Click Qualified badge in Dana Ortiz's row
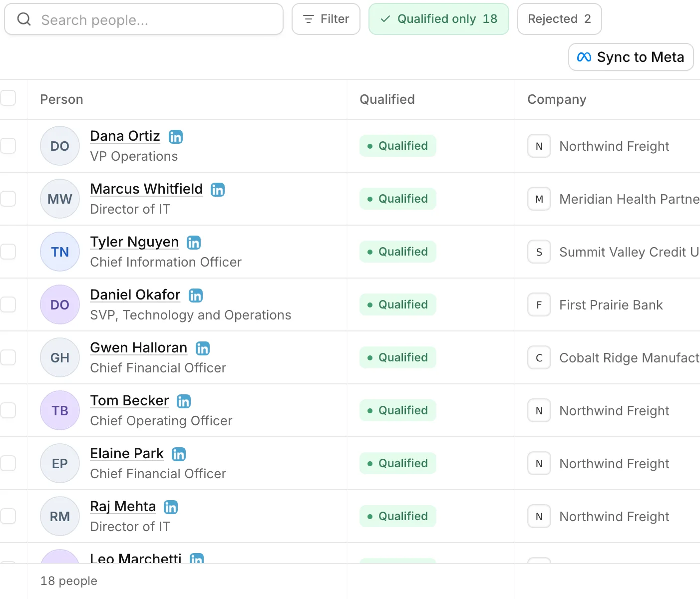 tap(398, 146)
